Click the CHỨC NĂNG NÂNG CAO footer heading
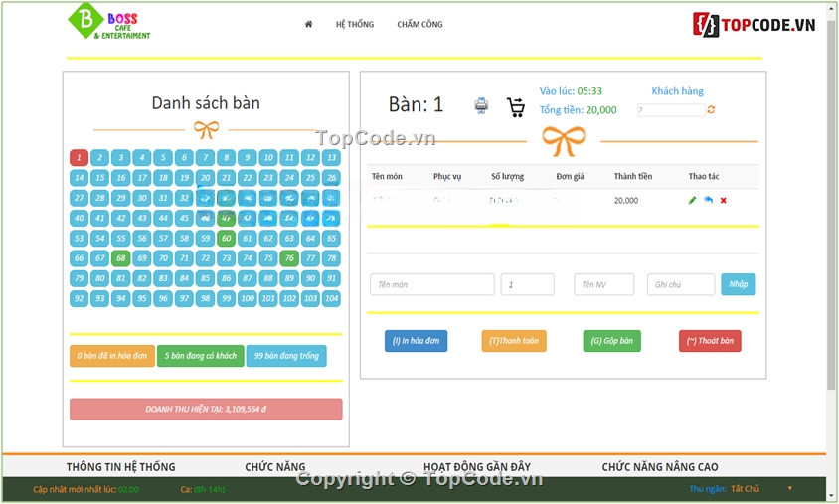This screenshot has width=839, height=504. click(660, 467)
